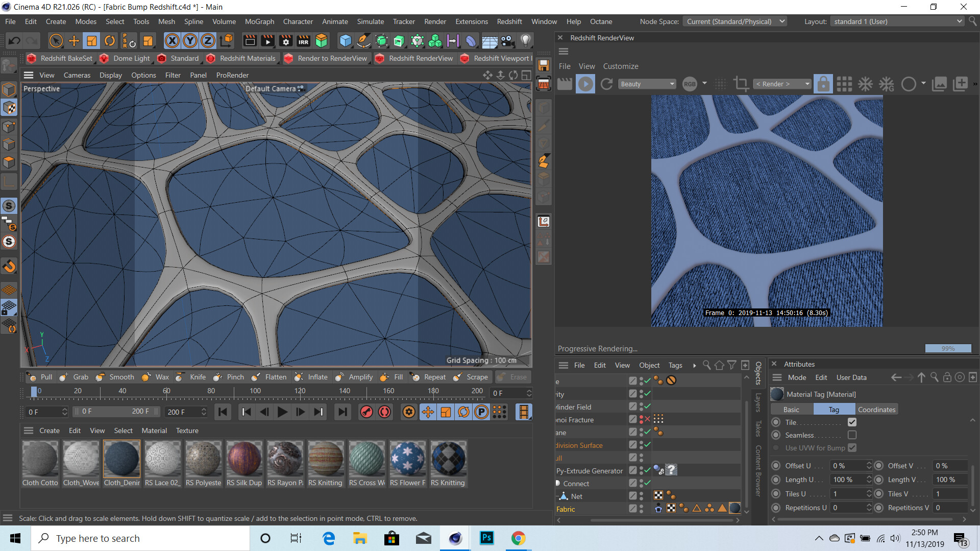
Task: Open the Node Space dropdown
Action: point(735,21)
